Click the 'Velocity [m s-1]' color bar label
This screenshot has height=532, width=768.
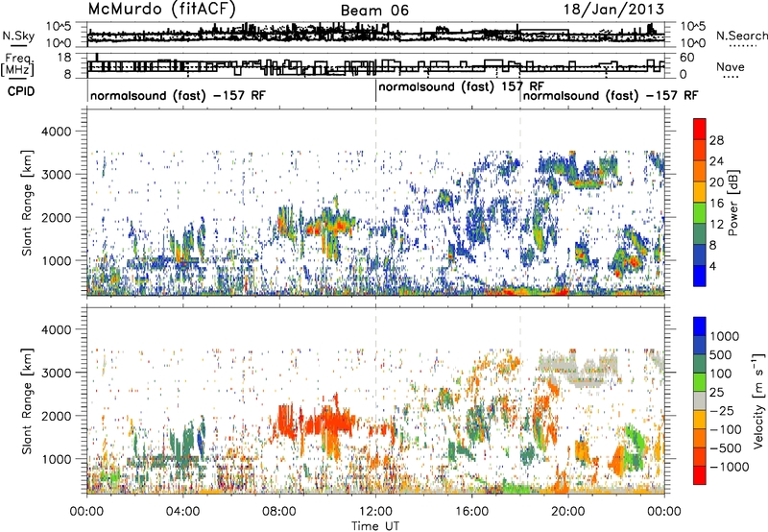tap(758, 400)
